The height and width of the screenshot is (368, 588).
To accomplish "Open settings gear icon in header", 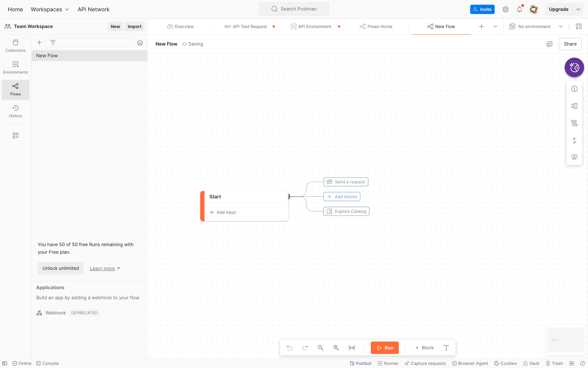I will [x=505, y=10].
